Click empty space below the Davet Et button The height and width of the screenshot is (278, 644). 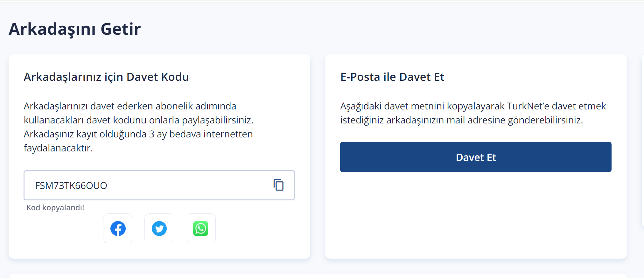(x=476, y=215)
